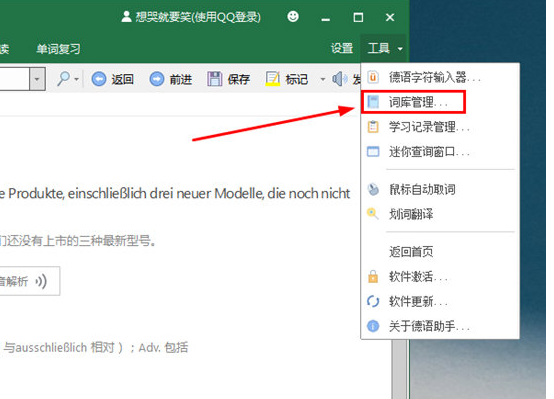554x399 pixels.
Task: Select 词库管理 menu item
Action: (x=440, y=102)
